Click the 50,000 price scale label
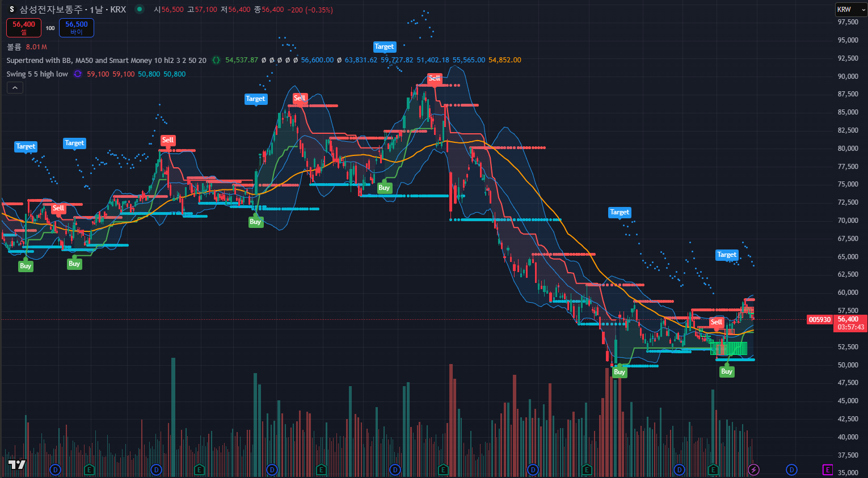Image resolution: width=868 pixels, height=478 pixels. pos(848,365)
